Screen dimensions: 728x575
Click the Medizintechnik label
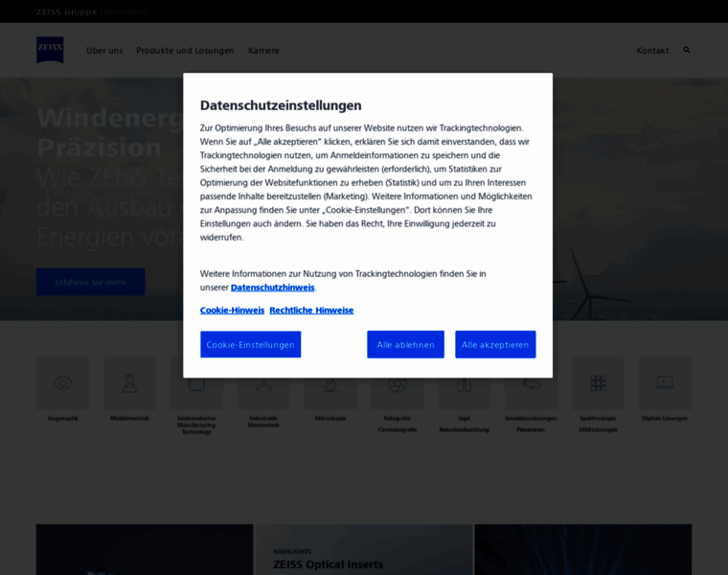click(x=129, y=419)
